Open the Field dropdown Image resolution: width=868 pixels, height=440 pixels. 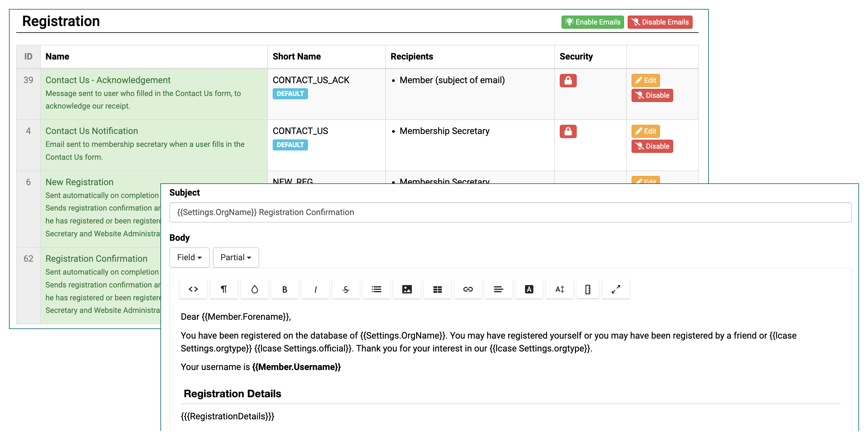point(189,258)
